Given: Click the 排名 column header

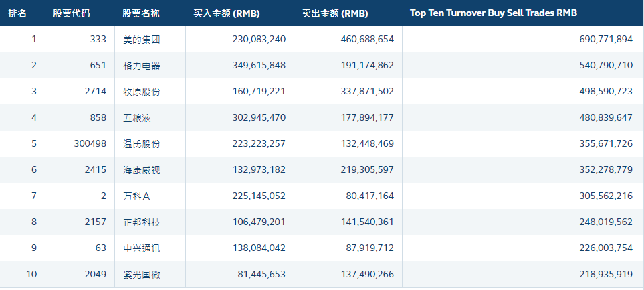Looking at the screenshot, I should tap(17, 13).
